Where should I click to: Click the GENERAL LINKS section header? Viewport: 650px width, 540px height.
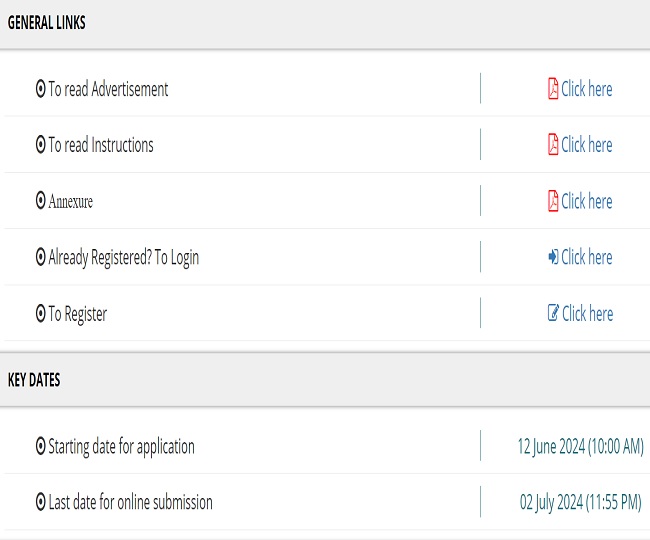47,24
